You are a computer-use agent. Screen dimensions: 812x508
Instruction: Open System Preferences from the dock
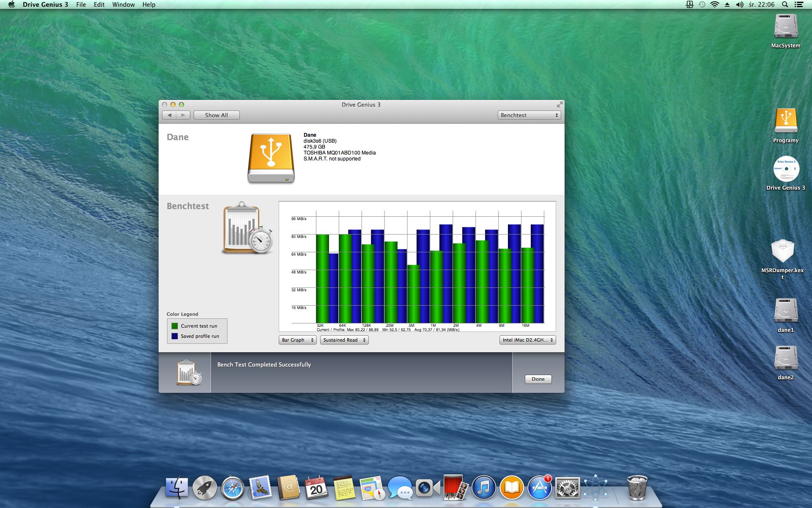(x=568, y=488)
